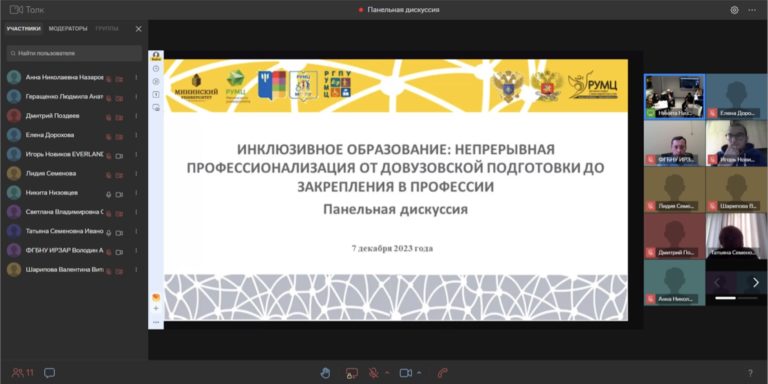Click the video tiles page indicator bar

click(736, 298)
